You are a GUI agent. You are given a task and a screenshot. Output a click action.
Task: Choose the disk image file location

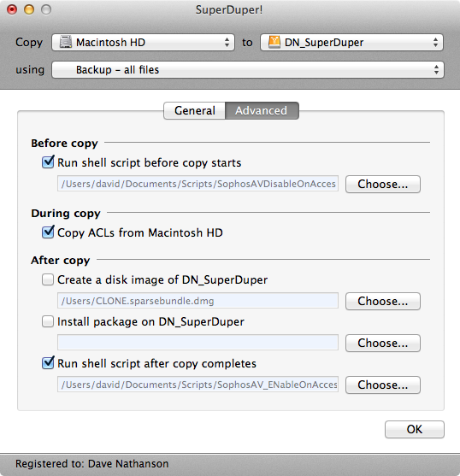pos(383,301)
